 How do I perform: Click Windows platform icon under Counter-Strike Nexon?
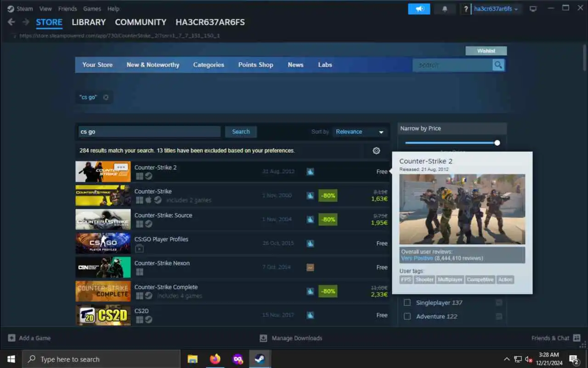click(139, 272)
